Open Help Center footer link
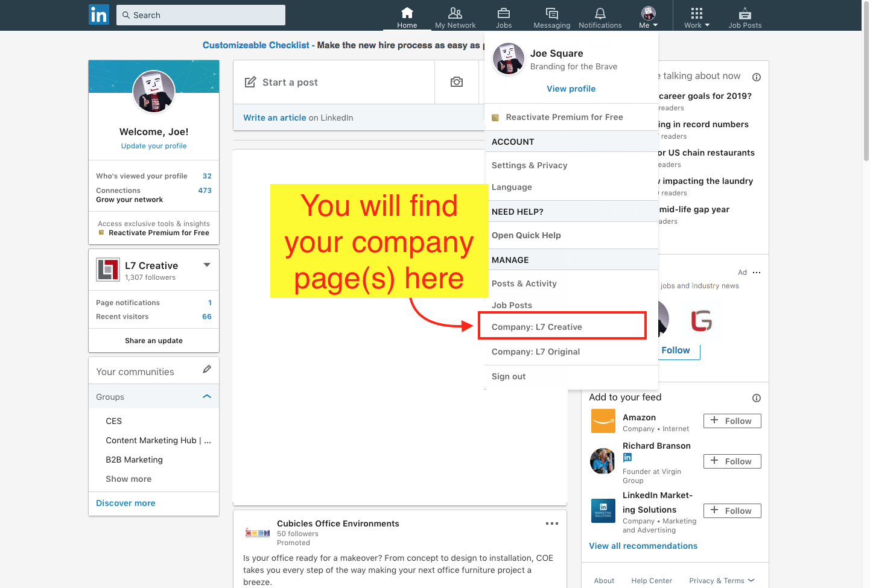Image resolution: width=870 pixels, height=588 pixels. [652, 581]
